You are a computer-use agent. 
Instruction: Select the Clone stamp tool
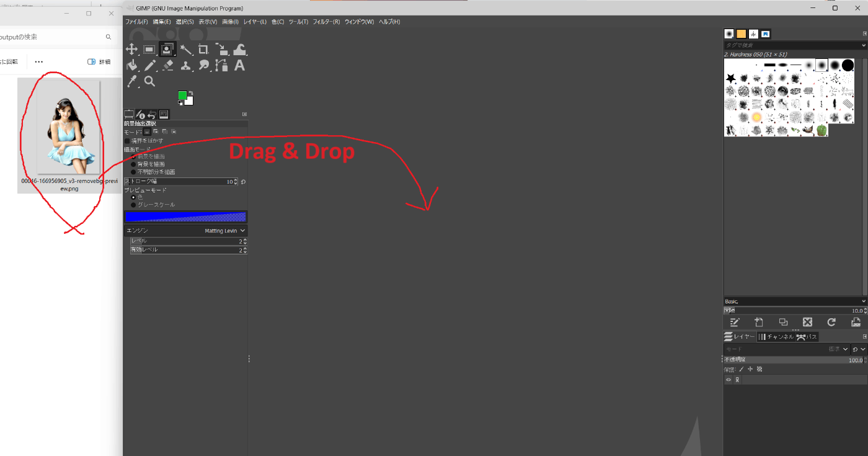185,65
